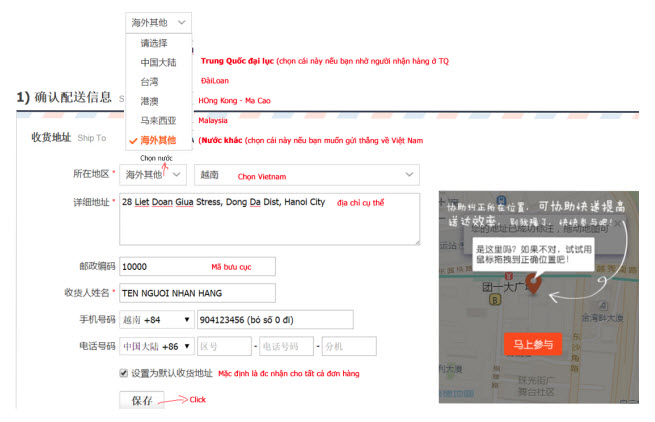Screen dimensions: 655x422
Task: Open the 越南 +84 mobile country code dropdown
Action: 157,320
